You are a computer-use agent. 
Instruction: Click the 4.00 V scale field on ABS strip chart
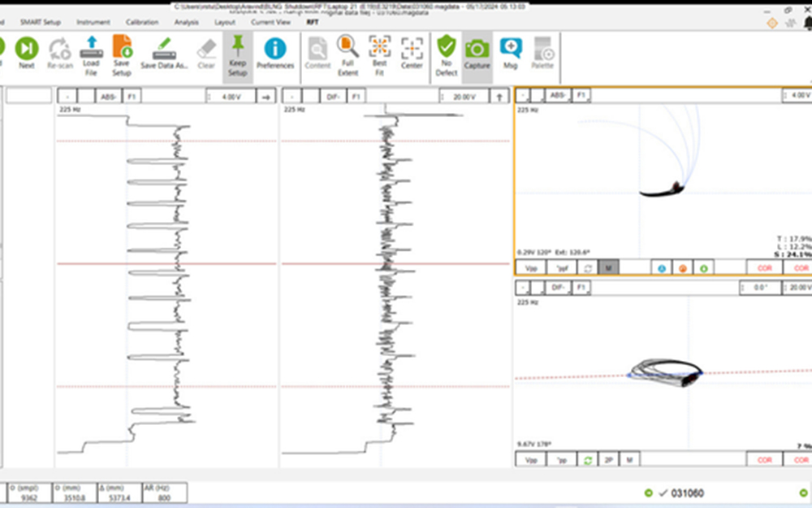click(231, 97)
